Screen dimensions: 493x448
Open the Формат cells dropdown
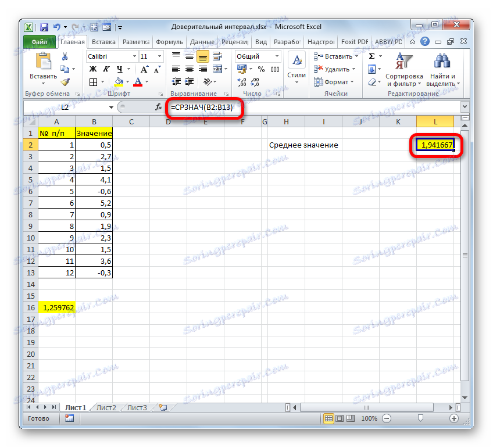[x=334, y=82]
